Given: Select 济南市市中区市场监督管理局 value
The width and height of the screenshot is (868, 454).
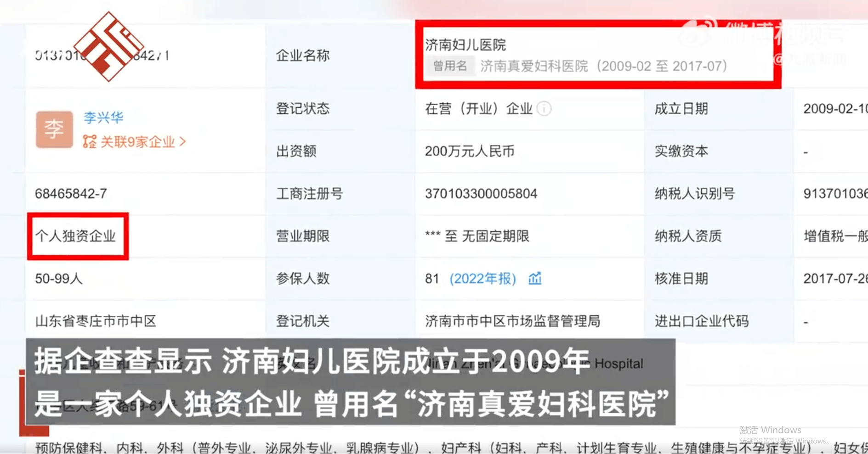Looking at the screenshot, I should [512, 321].
